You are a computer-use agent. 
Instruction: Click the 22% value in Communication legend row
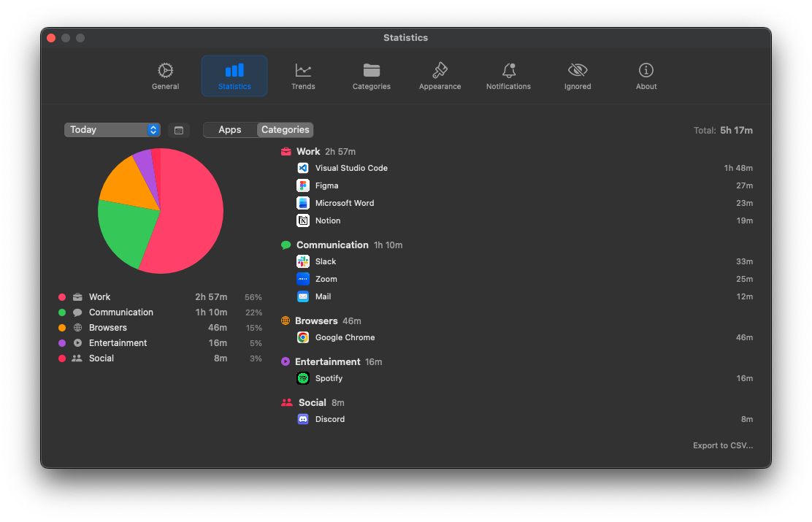(254, 312)
